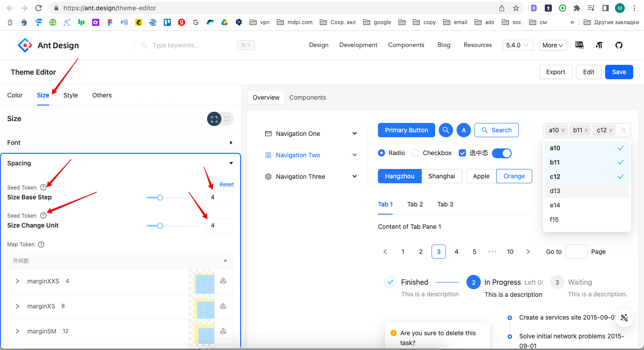The width and height of the screenshot is (644, 350).
Task: Open the GitHub repository icon
Action: point(619,45)
